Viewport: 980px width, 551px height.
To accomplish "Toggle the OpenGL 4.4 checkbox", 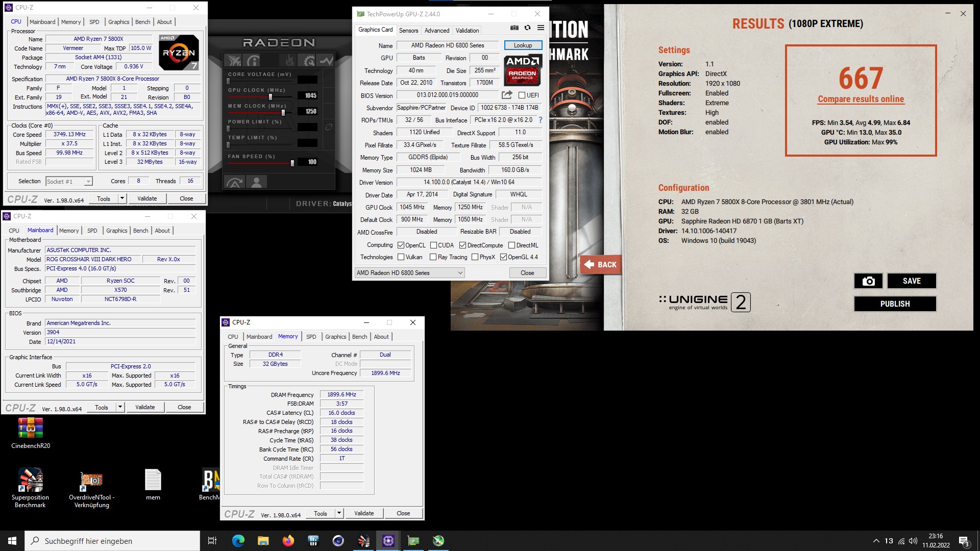I will pos(503,257).
